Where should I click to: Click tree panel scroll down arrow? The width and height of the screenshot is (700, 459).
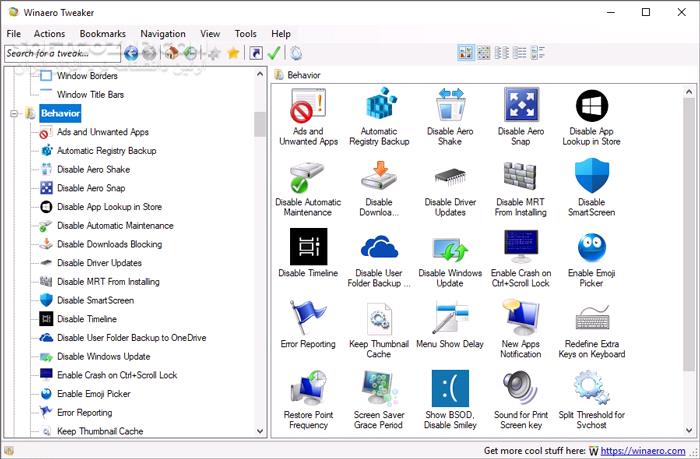tap(260, 431)
